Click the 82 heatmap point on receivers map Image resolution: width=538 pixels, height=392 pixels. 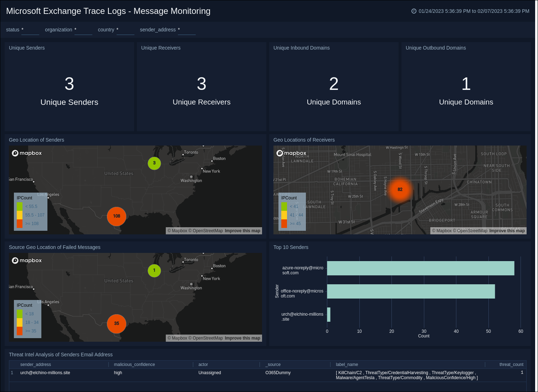400,189
